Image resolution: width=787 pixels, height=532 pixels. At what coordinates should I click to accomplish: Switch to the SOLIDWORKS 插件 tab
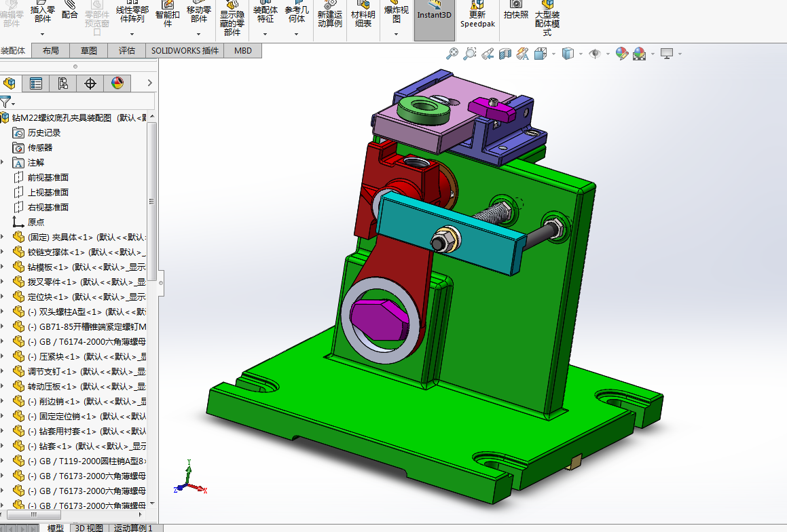185,51
